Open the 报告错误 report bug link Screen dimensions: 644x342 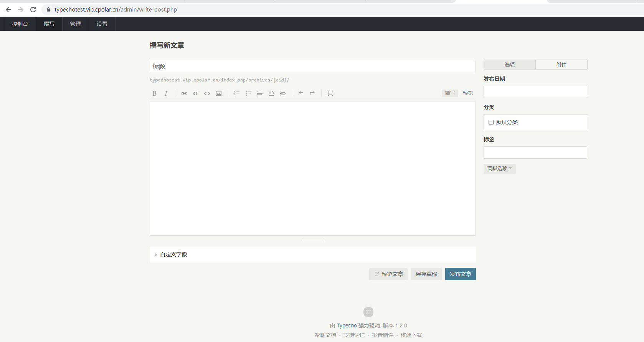coord(383,335)
